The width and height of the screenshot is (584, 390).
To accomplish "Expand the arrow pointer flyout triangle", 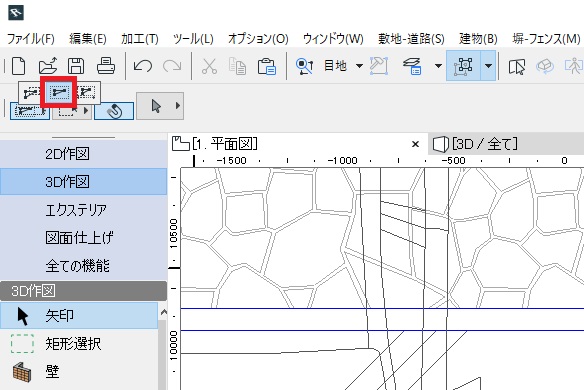I will 178,106.
